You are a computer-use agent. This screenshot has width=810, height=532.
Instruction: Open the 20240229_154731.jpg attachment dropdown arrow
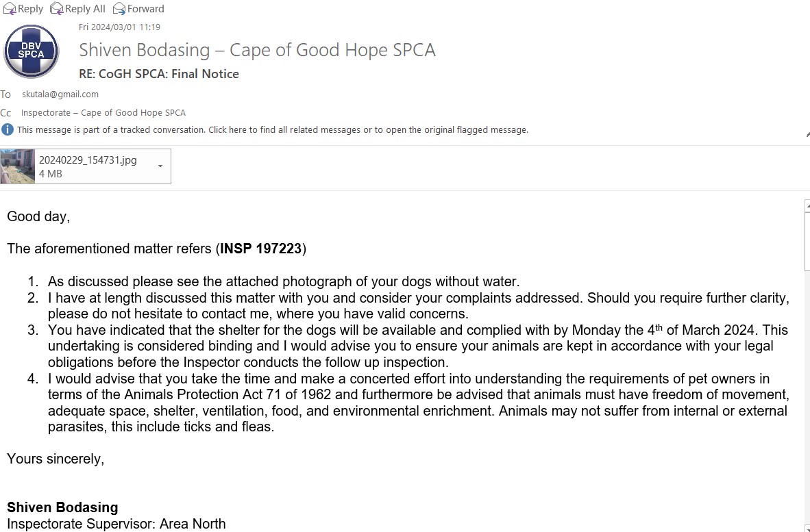(x=160, y=166)
